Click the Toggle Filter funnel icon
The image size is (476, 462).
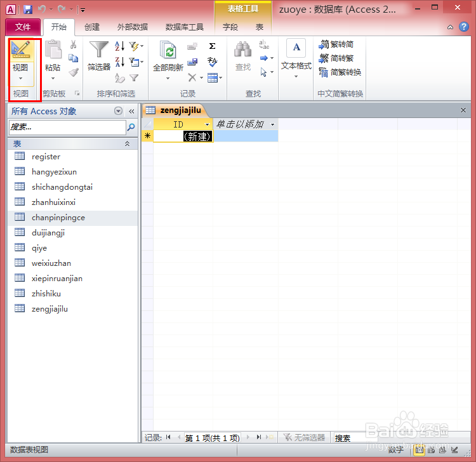(134, 78)
